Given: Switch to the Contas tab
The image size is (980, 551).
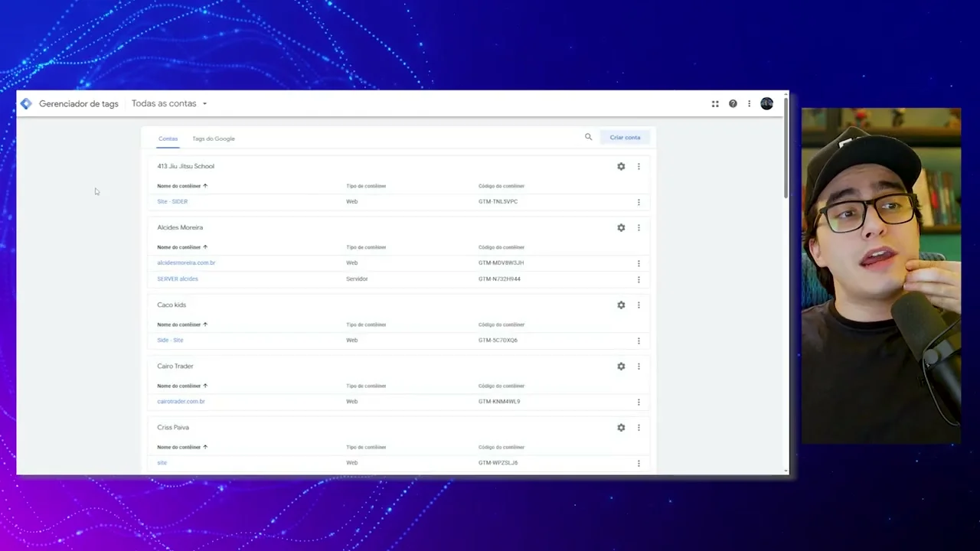Looking at the screenshot, I should [168, 139].
